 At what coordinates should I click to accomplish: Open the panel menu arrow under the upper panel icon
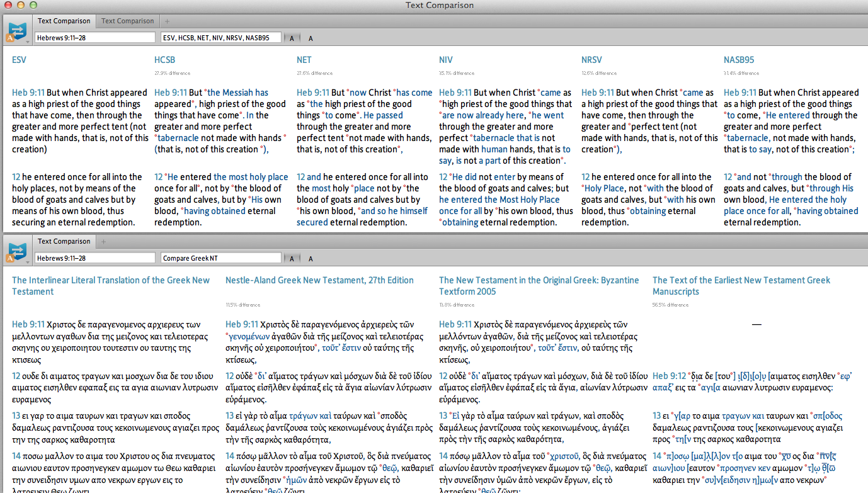click(27, 42)
